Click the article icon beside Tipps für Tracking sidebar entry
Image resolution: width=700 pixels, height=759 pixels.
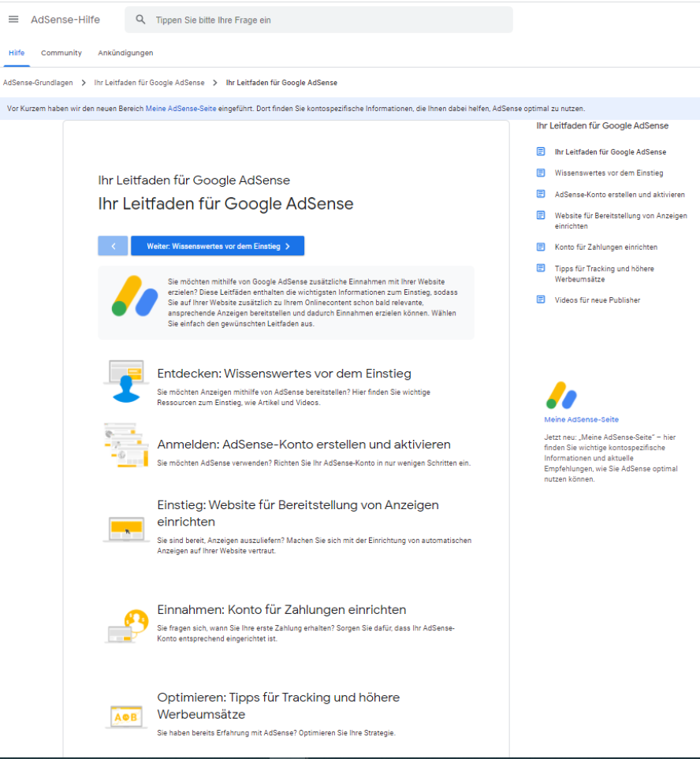pyautogui.click(x=541, y=268)
